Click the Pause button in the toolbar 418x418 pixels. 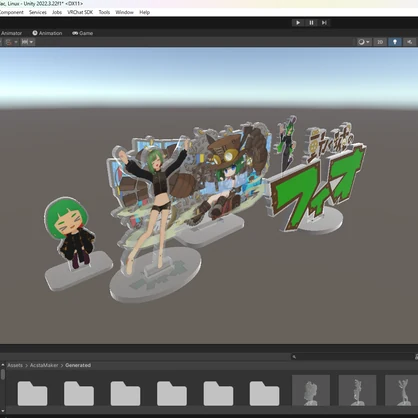click(x=311, y=23)
